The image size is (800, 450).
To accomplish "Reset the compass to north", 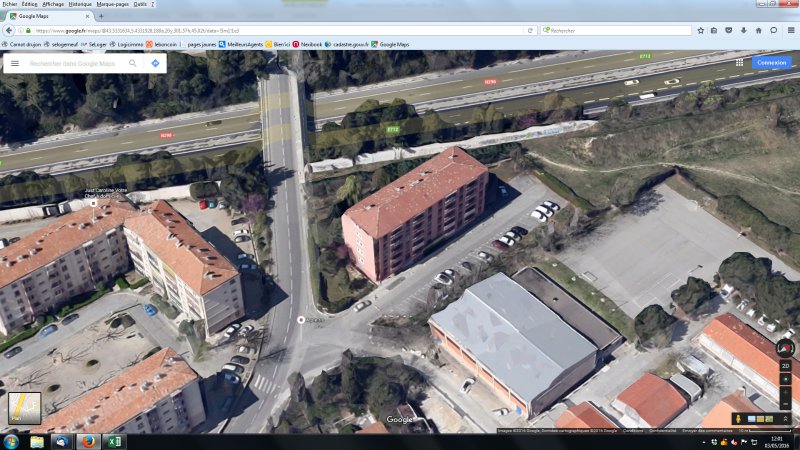I will (785, 349).
